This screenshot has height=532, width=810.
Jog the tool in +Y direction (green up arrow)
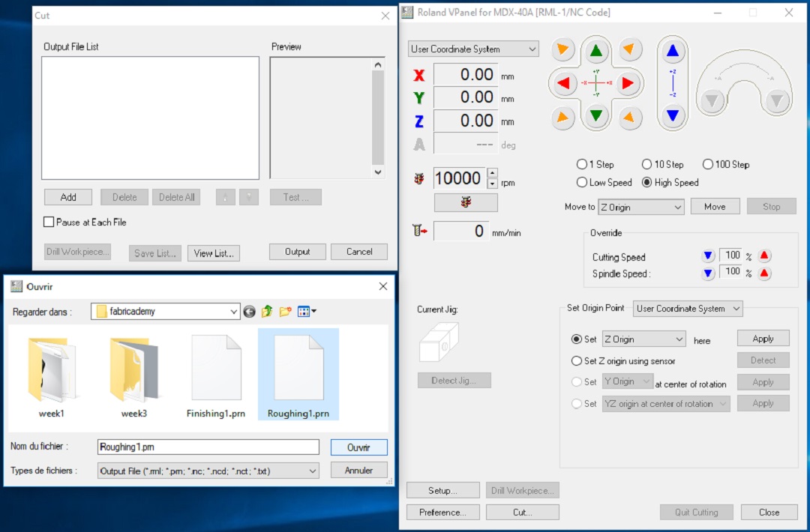pos(596,50)
